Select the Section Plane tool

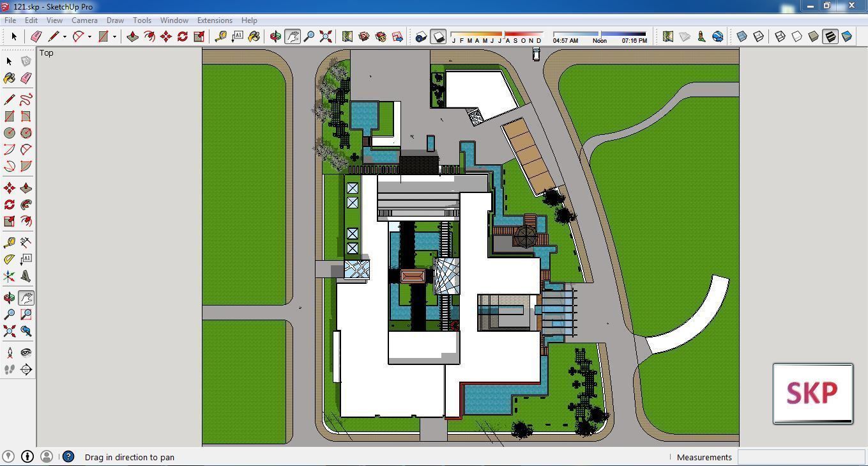click(26, 369)
